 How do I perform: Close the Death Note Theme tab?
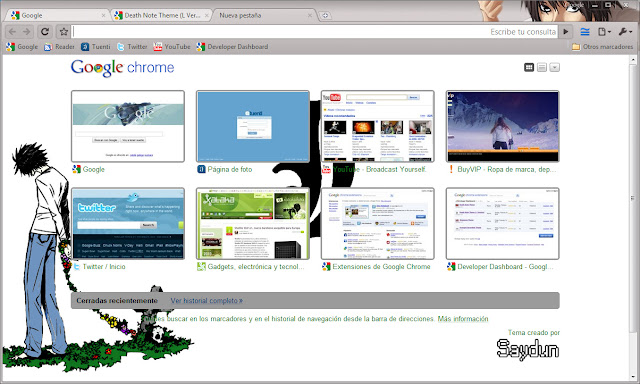pyautogui.click(x=207, y=16)
